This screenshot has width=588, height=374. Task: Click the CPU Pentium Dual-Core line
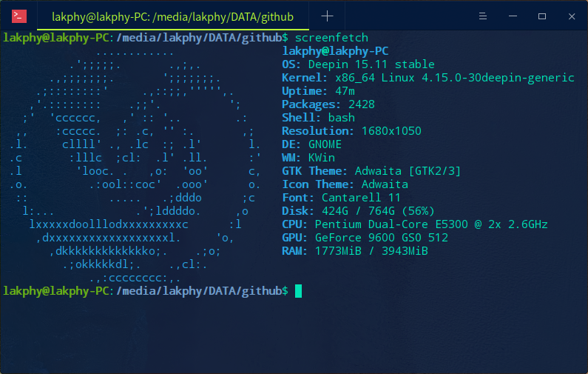[x=414, y=224]
